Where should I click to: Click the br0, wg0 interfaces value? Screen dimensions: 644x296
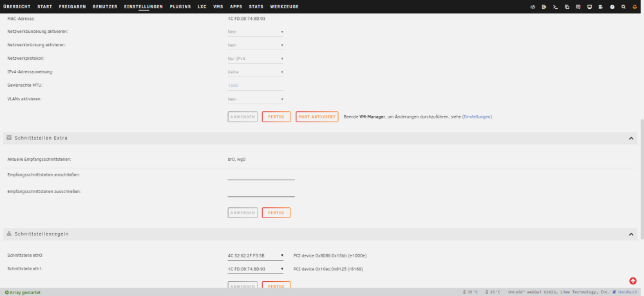tap(236, 159)
